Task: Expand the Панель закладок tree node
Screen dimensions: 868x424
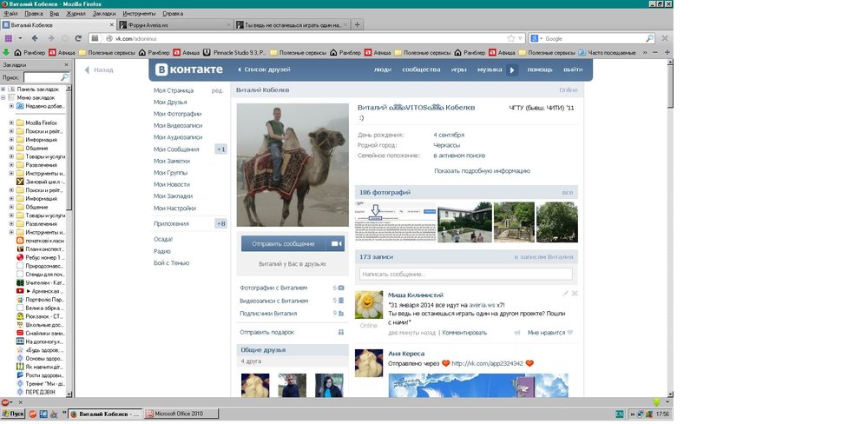Action: coord(3,89)
